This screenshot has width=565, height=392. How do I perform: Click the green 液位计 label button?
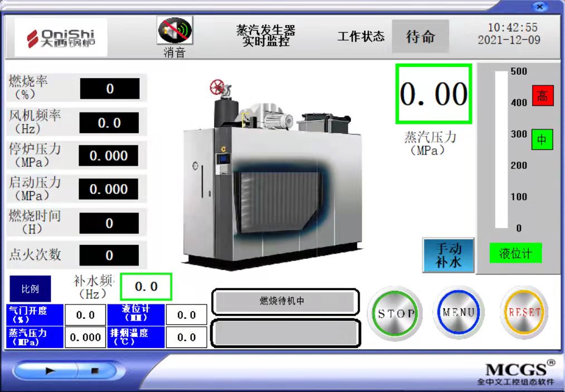pyautogui.click(x=515, y=253)
